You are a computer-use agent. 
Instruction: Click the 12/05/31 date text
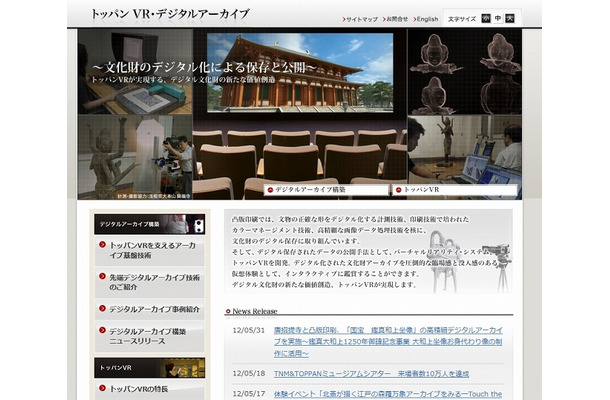coord(249,330)
